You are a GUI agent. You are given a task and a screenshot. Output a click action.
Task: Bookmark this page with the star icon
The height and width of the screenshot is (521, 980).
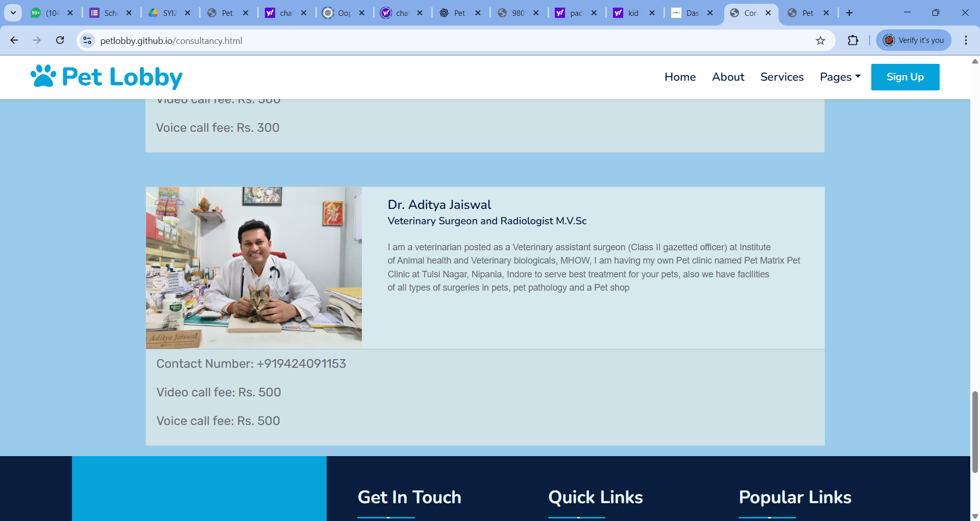click(820, 41)
